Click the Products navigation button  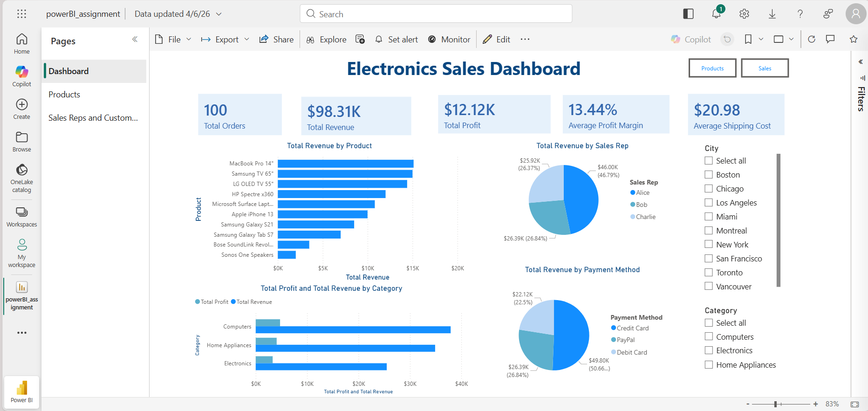tap(712, 68)
